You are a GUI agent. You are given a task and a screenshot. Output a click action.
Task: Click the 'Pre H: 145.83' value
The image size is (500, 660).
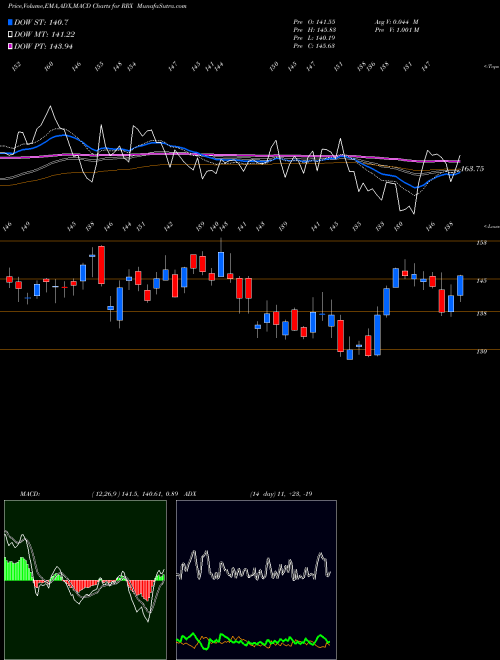314,30
